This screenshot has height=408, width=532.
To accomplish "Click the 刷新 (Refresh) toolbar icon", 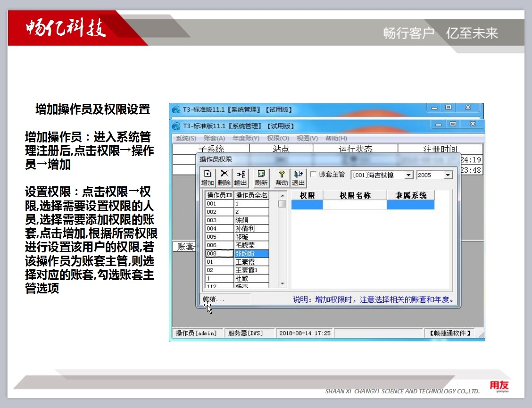I will point(261,177).
